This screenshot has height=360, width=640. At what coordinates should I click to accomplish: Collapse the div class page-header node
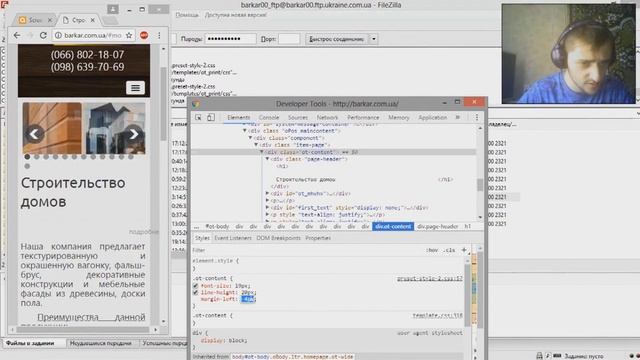pyautogui.click(x=268, y=159)
